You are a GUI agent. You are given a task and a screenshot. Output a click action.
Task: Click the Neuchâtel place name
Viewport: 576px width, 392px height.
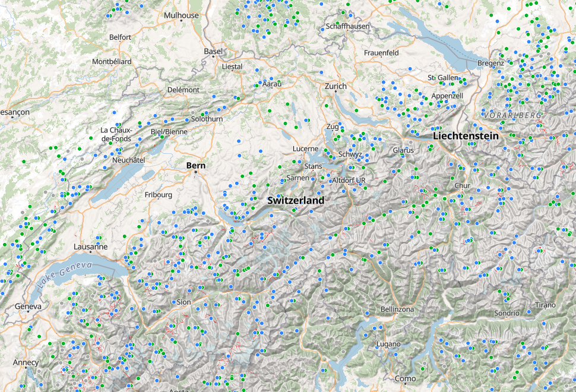129,160
